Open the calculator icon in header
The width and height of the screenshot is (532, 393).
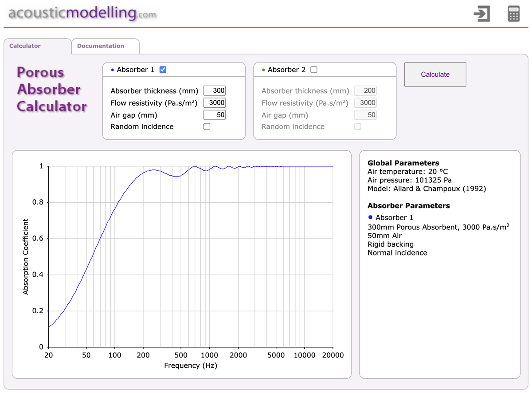coord(513,14)
